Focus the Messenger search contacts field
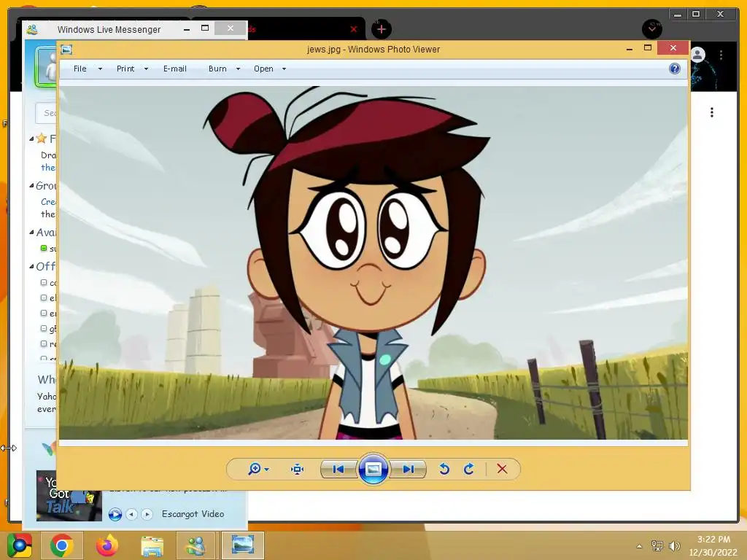747x560 pixels. tap(46, 113)
